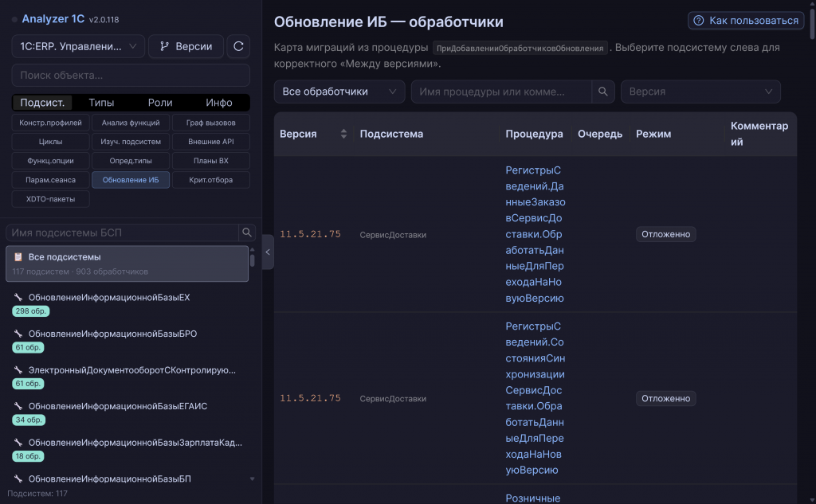Image resolution: width=816 pixels, height=504 pixels.
Task: Click the sort arrows in Версия column header
Action: (343, 134)
